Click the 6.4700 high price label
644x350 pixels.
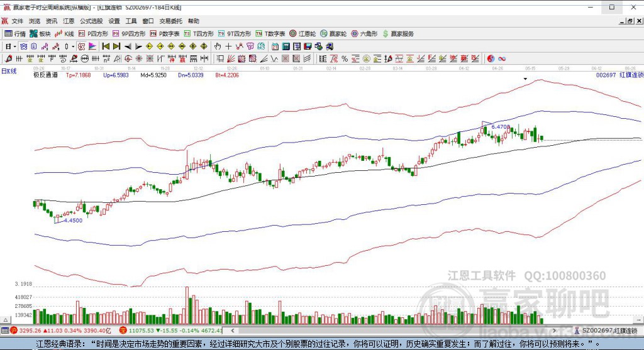coord(500,127)
